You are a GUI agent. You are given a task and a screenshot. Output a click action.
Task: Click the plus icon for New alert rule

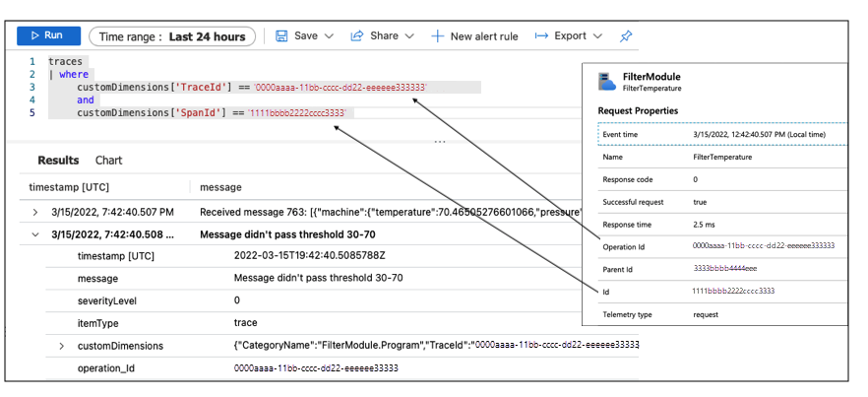click(437, 36)
